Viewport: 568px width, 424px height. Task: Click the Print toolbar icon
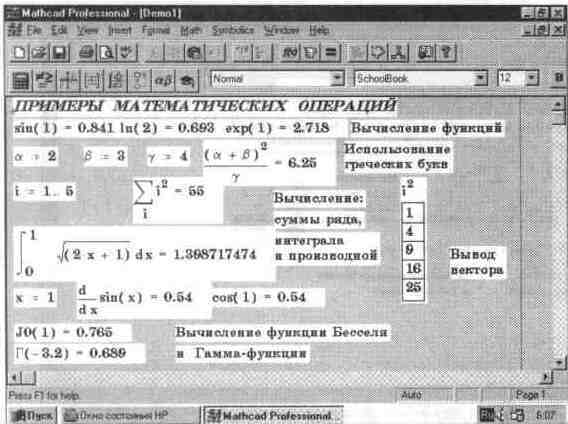pyautogui.click(x=86, y=53)
